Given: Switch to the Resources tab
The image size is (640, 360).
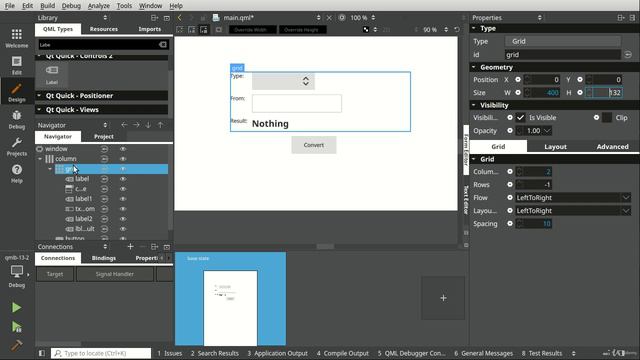Looking at the screenshot, I should 104,29.
